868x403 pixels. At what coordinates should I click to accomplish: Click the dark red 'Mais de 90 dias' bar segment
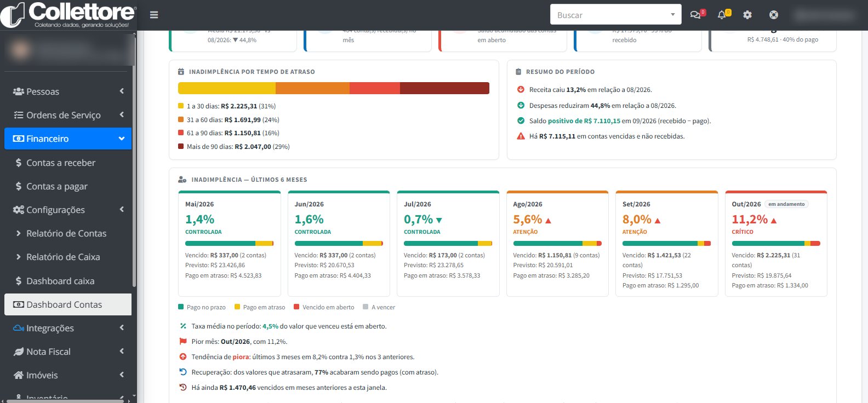(444, 88)
